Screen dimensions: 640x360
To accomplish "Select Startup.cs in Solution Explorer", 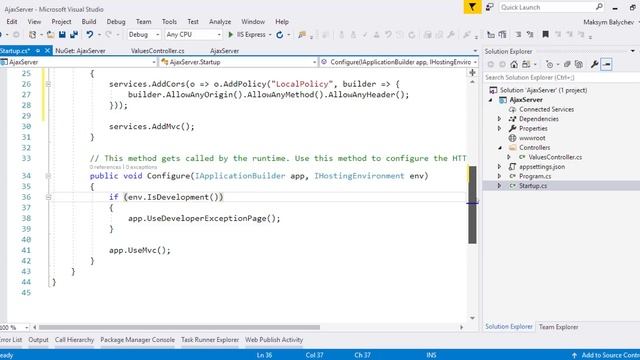I will pyautogui.click(x=533, y=186).
